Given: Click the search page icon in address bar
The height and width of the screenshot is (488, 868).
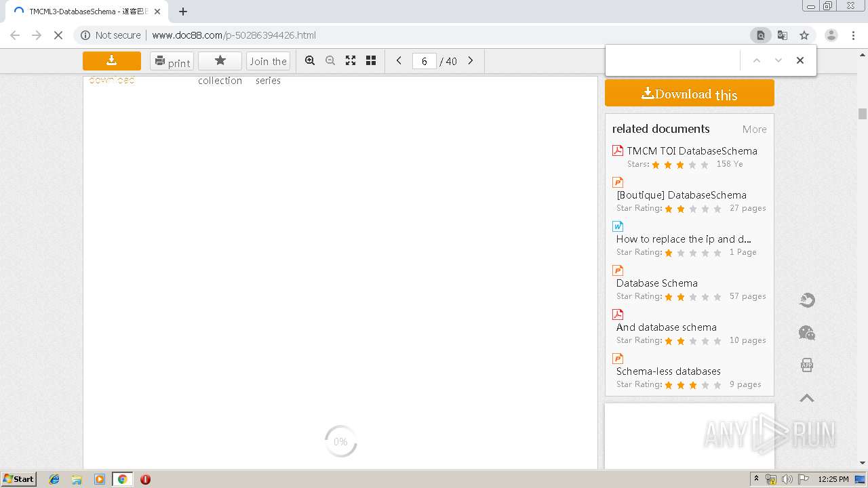Looking at the screenshot, I should (761, 35).
